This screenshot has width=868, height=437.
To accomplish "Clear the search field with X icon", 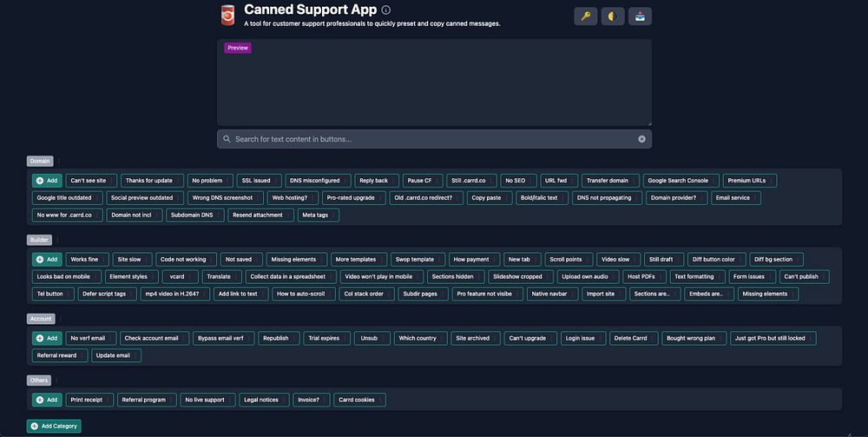I will [x=641, y=139].
